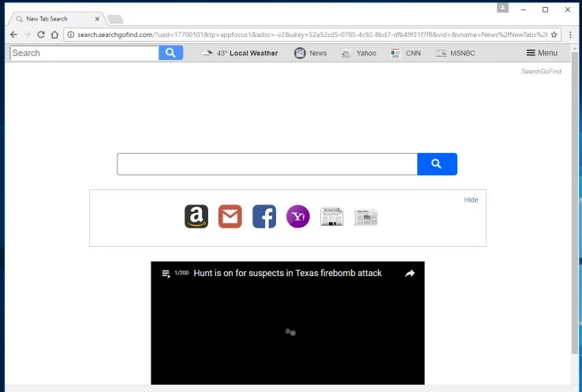Open the MSNBC toolbar link
The height and width of the screenshot is (392, 582).
[x=456, y=54]
